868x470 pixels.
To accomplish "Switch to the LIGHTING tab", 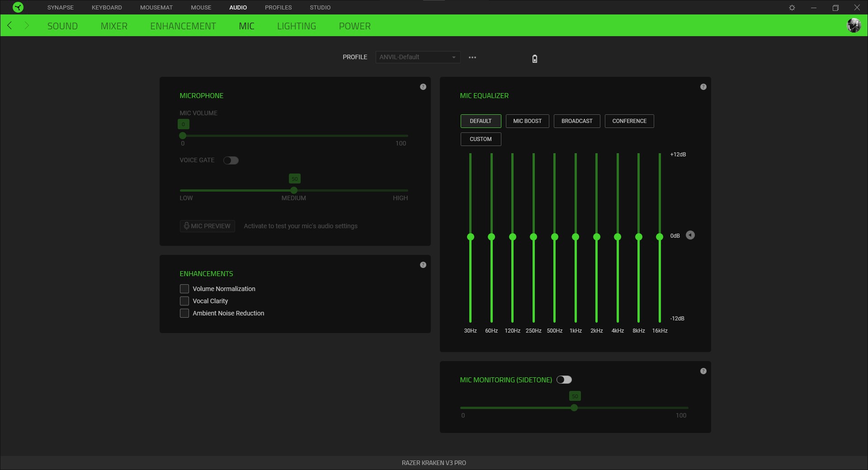I will (297, 26).
